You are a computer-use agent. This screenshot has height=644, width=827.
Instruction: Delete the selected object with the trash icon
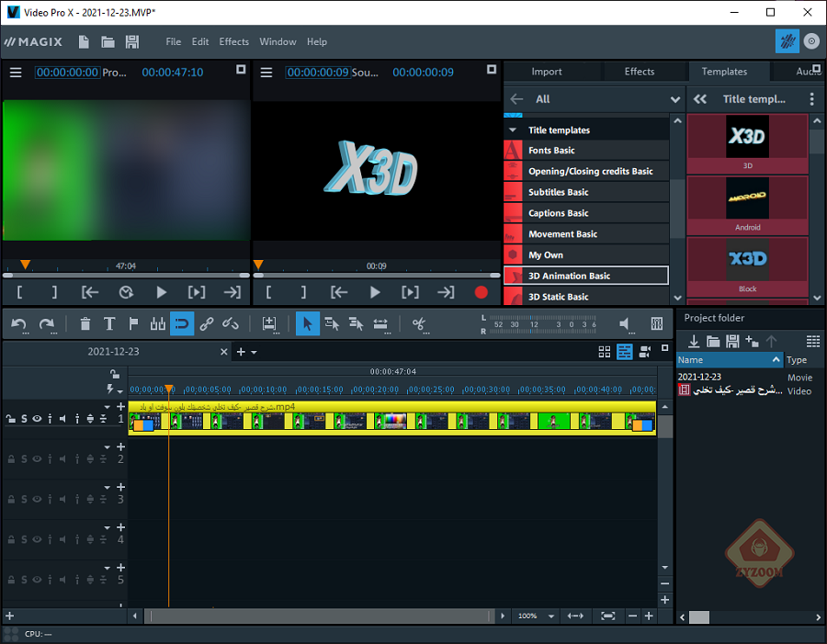pos(85,324)
